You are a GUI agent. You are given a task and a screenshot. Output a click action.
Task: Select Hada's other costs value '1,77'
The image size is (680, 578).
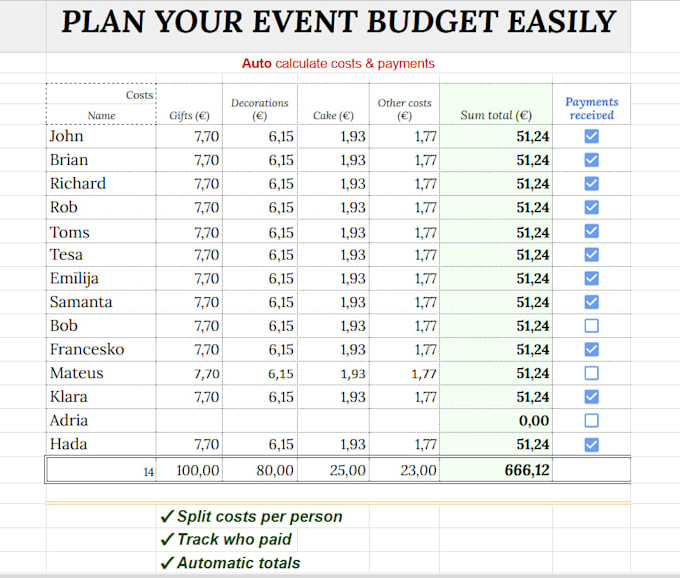(404, 444)
